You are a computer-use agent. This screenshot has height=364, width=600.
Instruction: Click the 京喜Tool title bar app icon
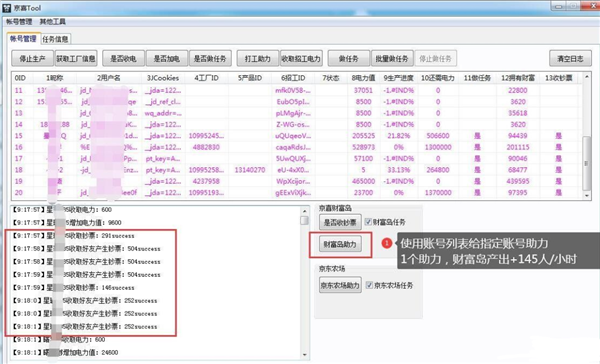tap(7, 8)
